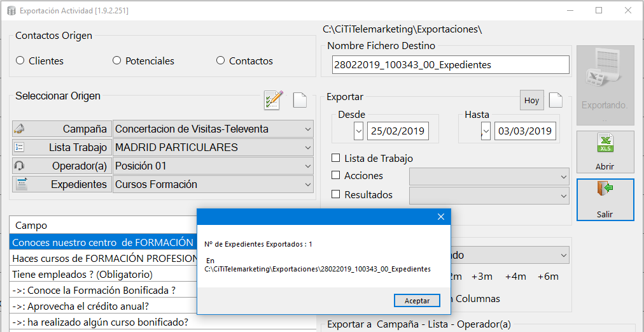The image size is (644, 332).
Task: Click the Campaña megaphone button
Action: pyautogui.click(x=62, y=129)
